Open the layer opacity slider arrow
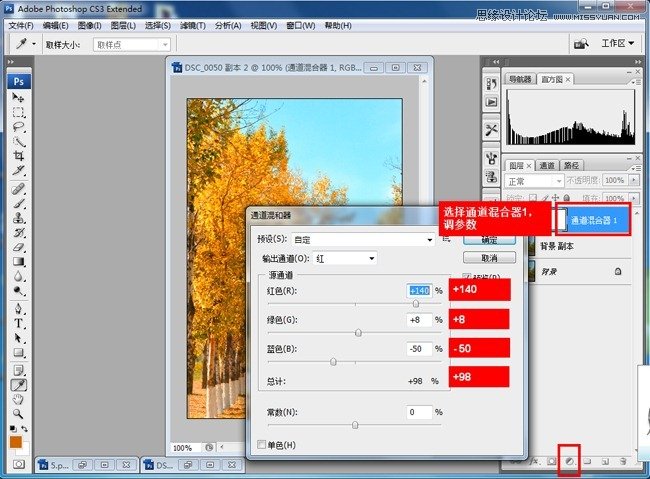 click(x=634, y=180)
